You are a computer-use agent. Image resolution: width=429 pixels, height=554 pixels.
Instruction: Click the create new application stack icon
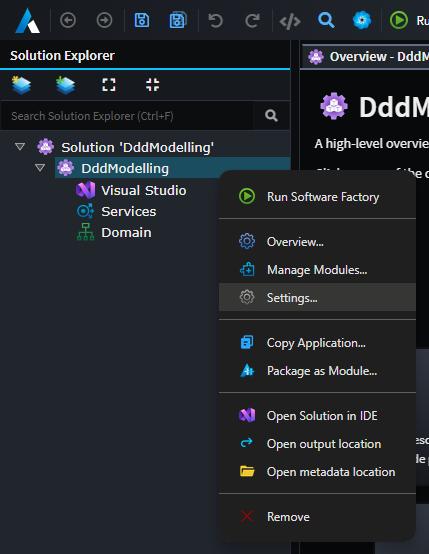pyautogui.click(x=21, y=85)
